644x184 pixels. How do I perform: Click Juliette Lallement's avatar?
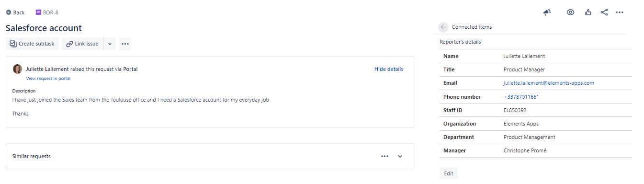[17, 69]
